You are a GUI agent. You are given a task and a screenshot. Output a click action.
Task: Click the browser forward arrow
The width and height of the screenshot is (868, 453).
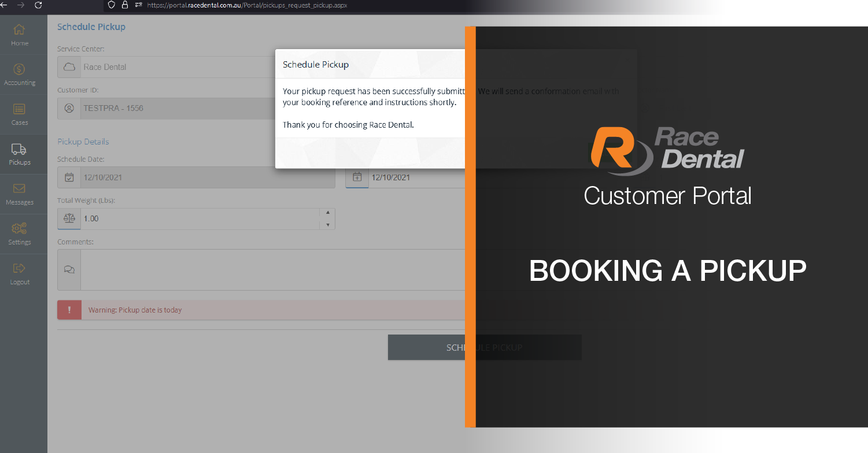(21, 5)
